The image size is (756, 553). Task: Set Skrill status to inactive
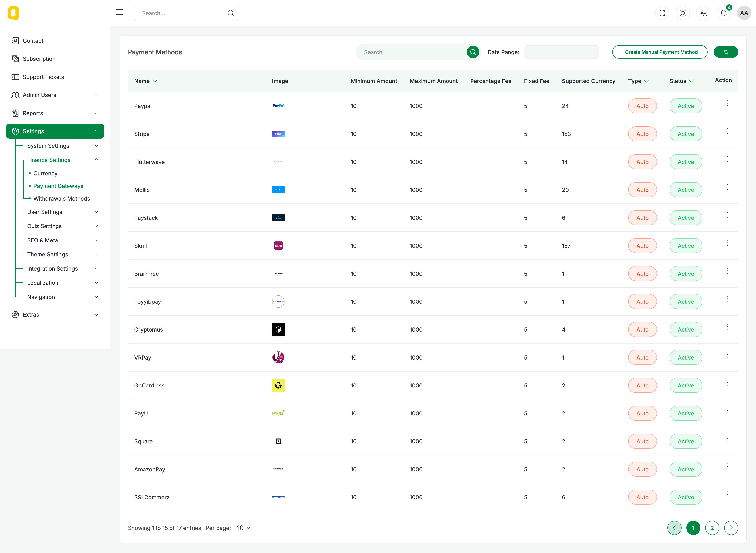686,245
